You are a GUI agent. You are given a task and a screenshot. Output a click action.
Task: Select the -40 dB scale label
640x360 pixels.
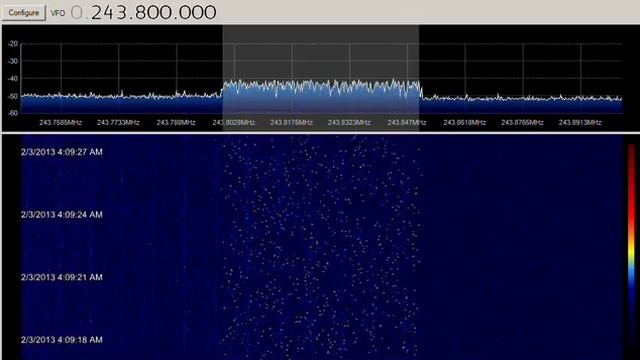[13, 79]
